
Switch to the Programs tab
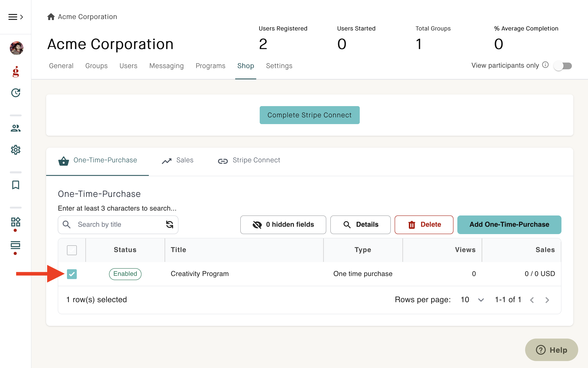(x=211, y=66)
